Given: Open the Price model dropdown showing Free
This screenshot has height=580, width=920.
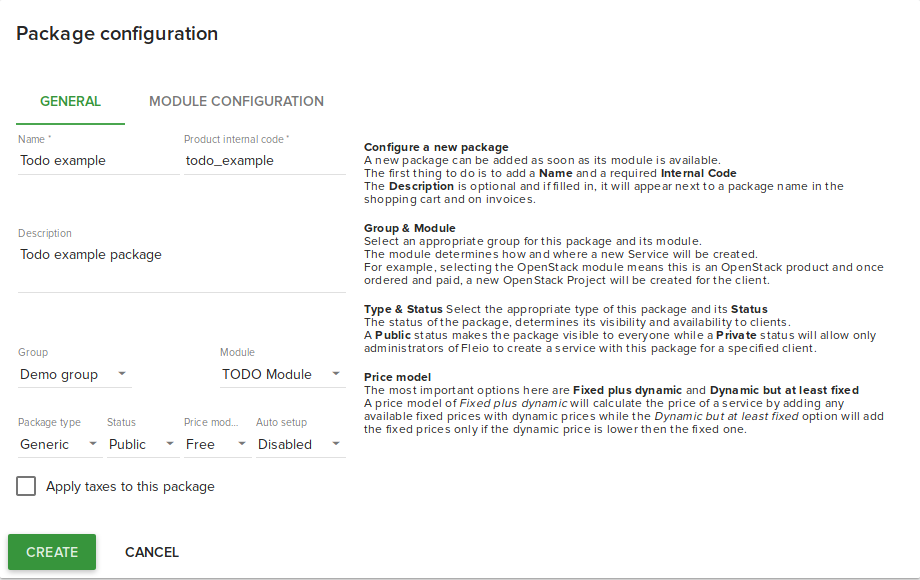Looking at the screenshot, I should click(216, 444).
